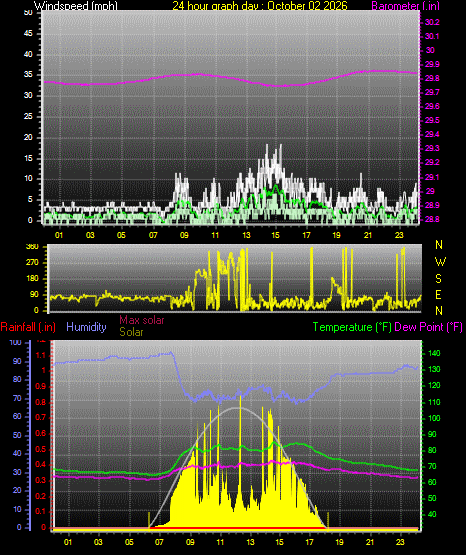Click the temperature axis value 140
The height and width of the screenshot is (555, 466).
click(x=434, y=353)
